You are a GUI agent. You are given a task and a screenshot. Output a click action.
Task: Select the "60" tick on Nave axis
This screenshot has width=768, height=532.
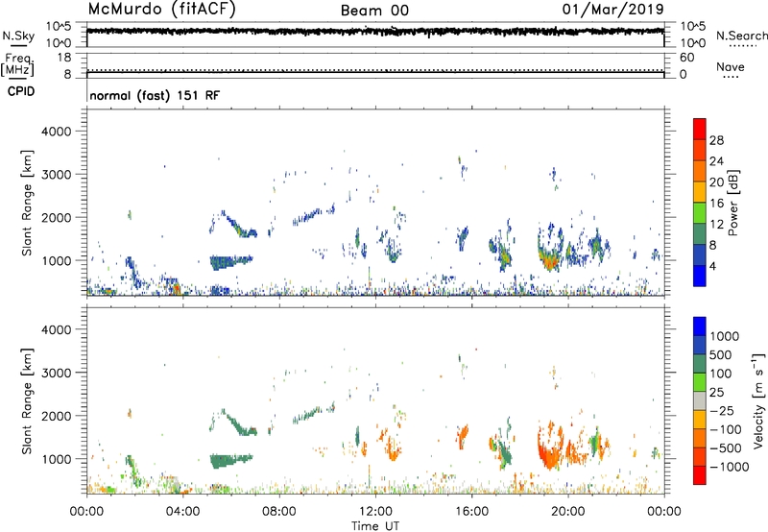(687, 58)
